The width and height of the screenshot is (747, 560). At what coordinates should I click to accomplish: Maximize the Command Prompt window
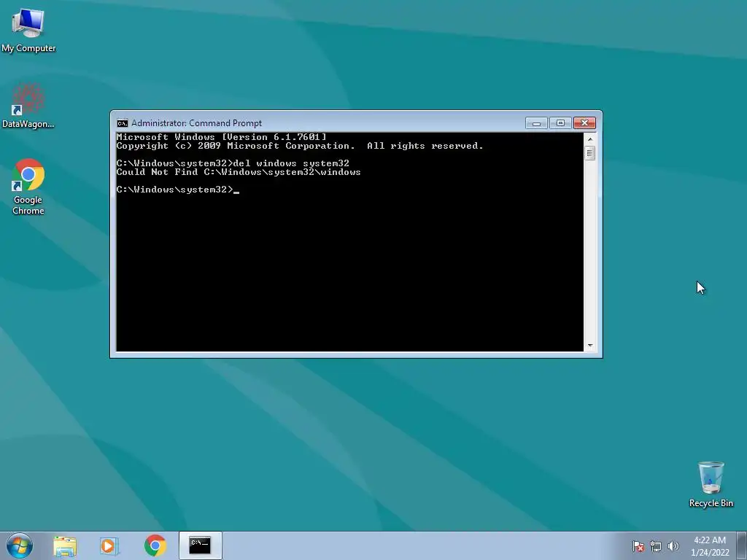tap(560, 123)
